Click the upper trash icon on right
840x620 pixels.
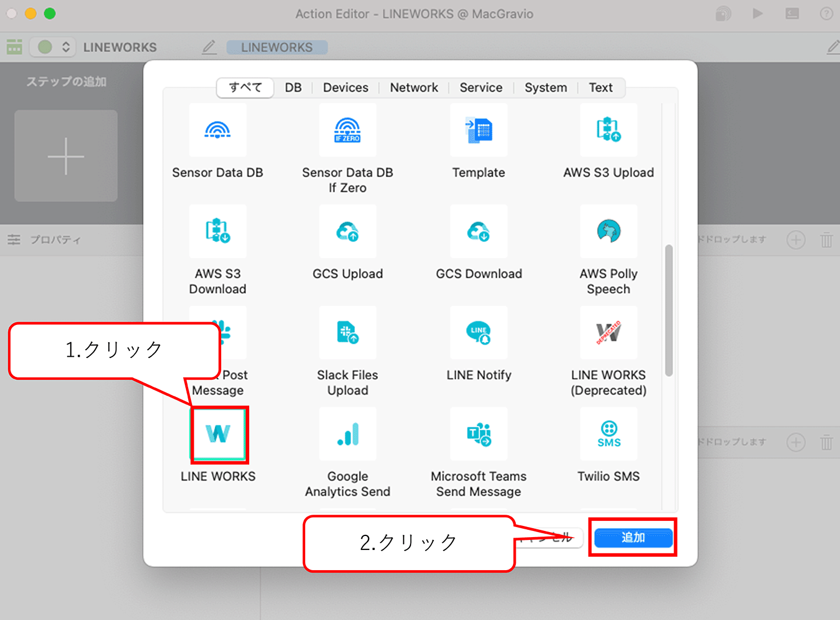point(826,240)
